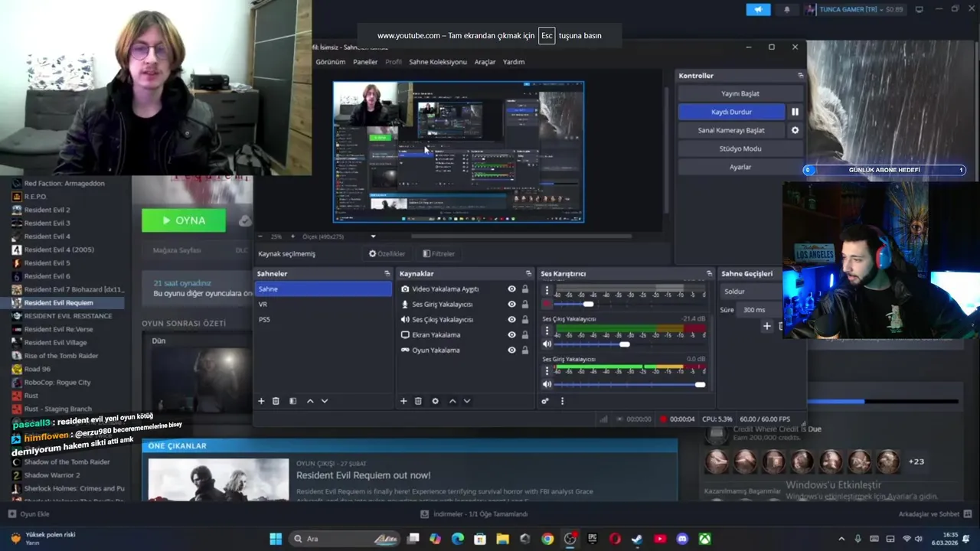980x551 pixels.
Task: Add a scene transition with plus icon
Action: (766, 326)
